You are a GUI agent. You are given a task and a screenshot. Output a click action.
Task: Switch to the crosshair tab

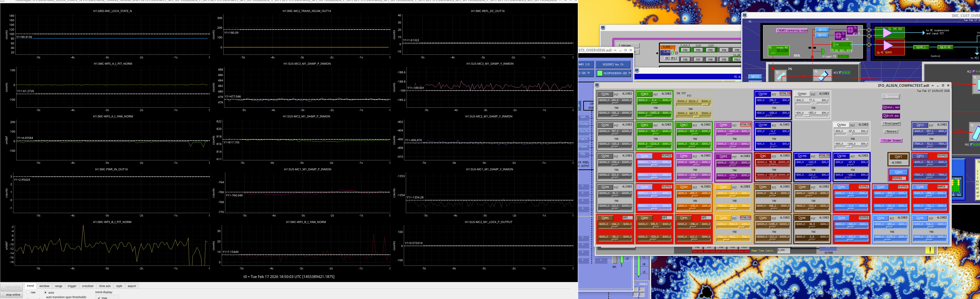coord(87,286)
